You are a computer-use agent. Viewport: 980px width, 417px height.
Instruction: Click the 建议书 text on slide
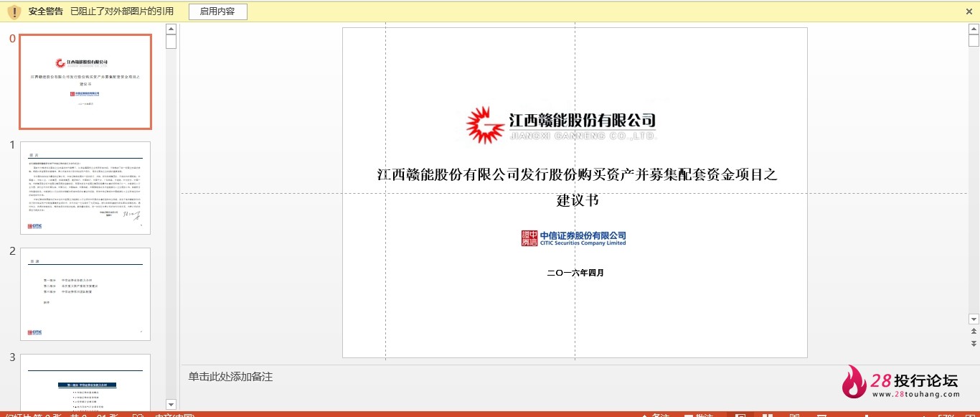[x=578, y=200]
